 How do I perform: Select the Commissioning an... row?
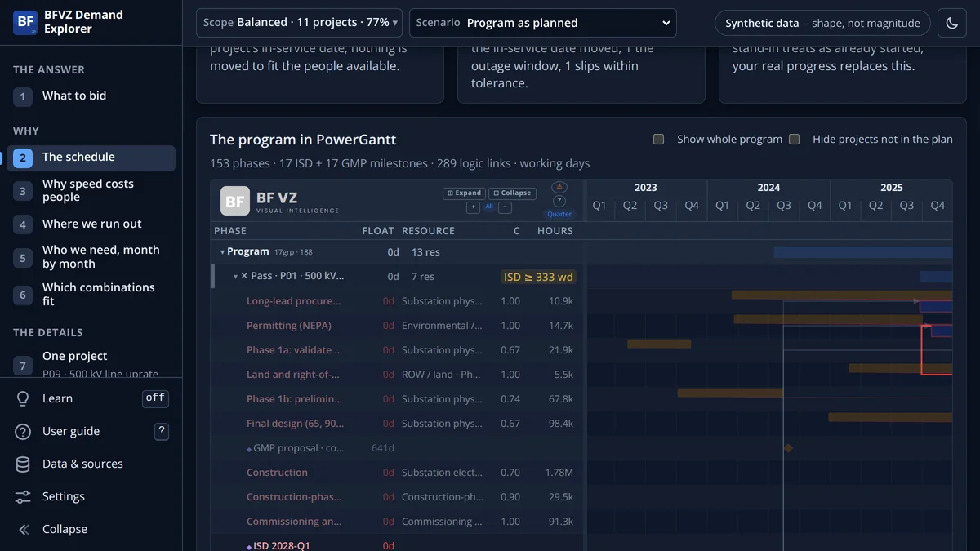(x=398, y=522)
